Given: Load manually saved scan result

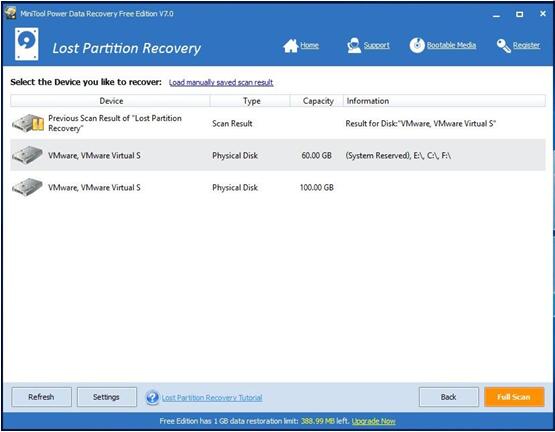Looking at the screenshot, I should [x=221, y=83].
